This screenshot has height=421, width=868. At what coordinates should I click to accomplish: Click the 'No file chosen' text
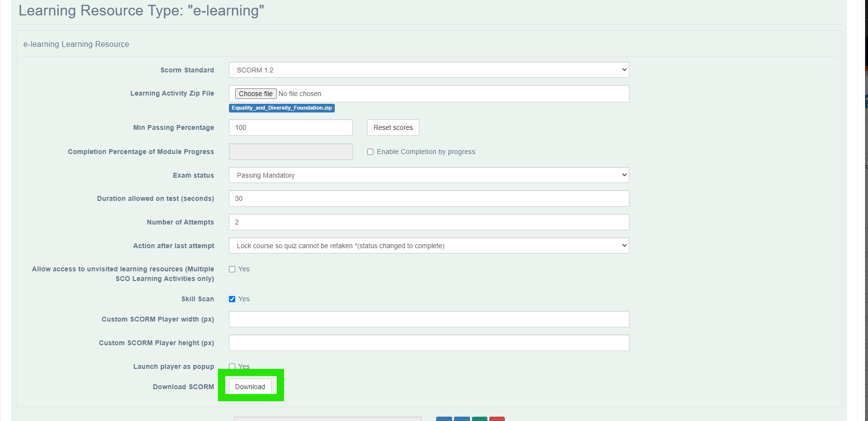[300, 94]
